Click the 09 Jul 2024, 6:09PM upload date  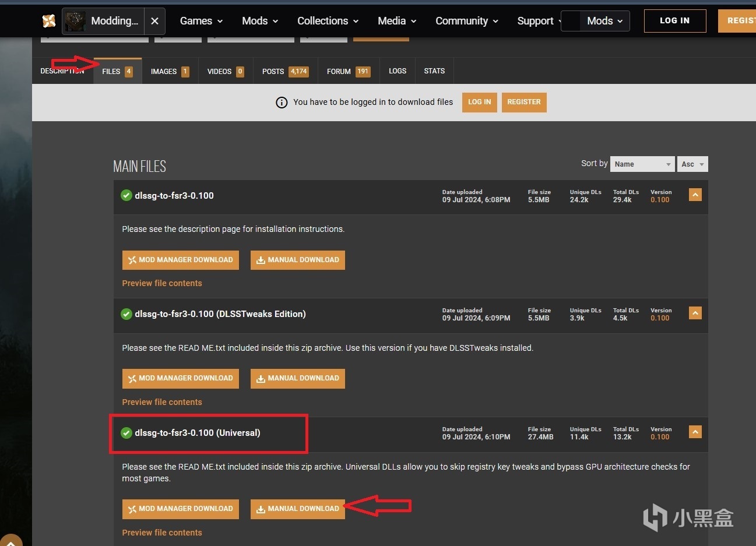476,318
